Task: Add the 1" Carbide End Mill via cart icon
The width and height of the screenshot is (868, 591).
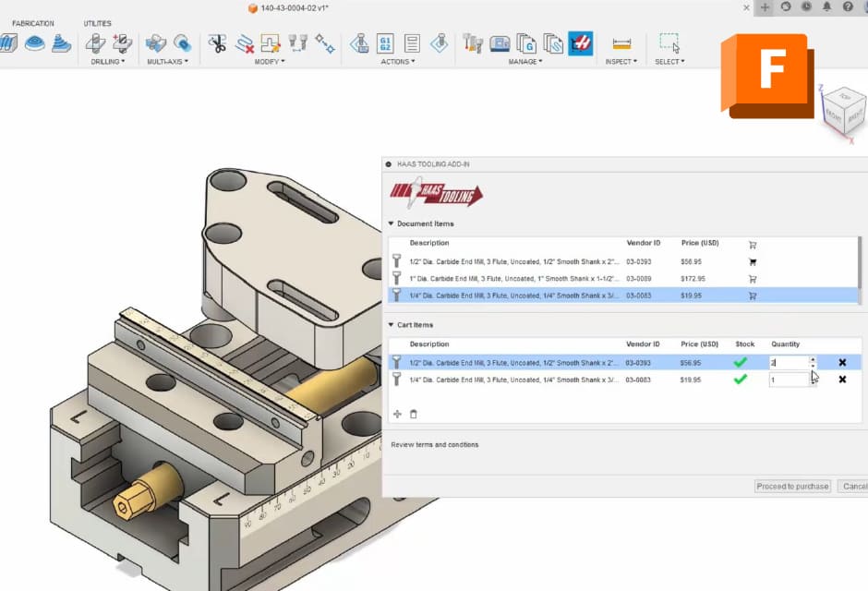Action: pos(753,278)
